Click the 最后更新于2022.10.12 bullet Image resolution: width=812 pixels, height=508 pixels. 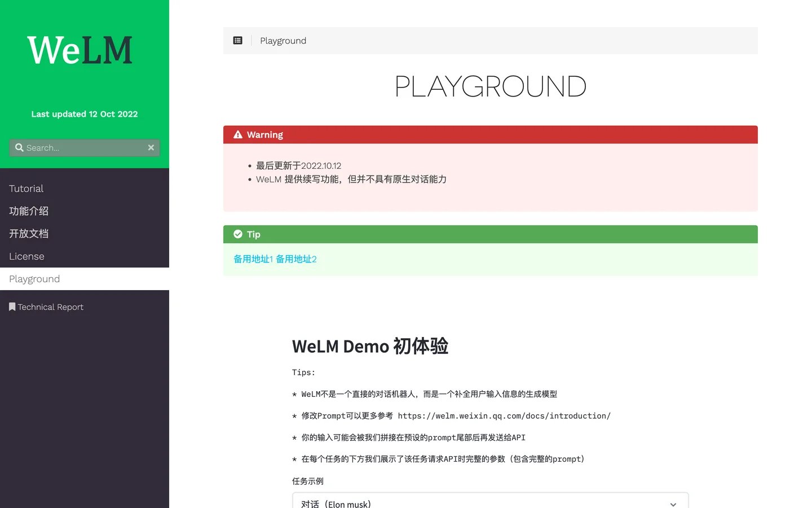point(299,165)
